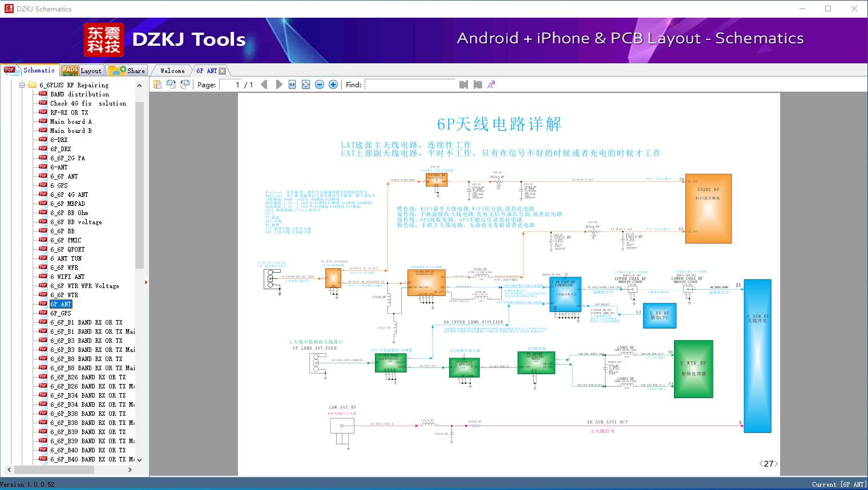This screenshot has width=868, height=490.
Task: Click the tree scroll down arrow
Action: [x=139, y=460]
